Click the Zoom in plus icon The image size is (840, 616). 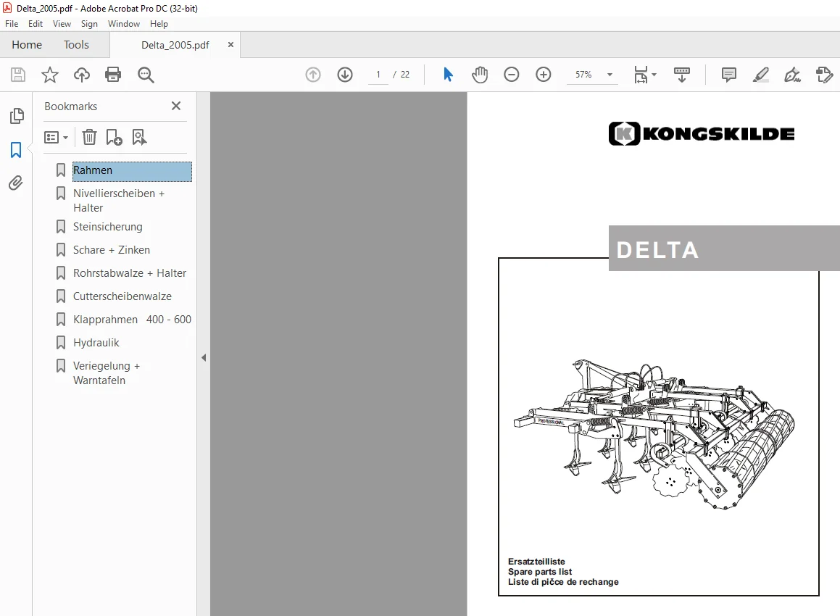[x=544, y=75]
